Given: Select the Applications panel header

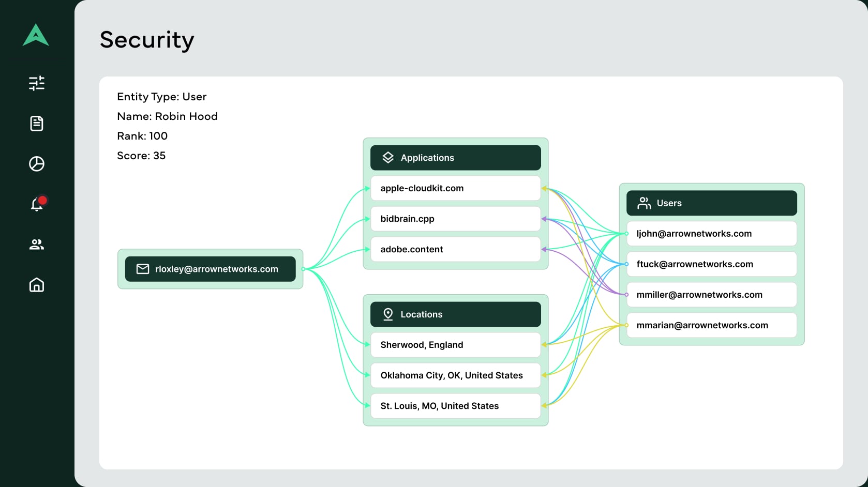Looking at the screenshot, I should (455, 157).
